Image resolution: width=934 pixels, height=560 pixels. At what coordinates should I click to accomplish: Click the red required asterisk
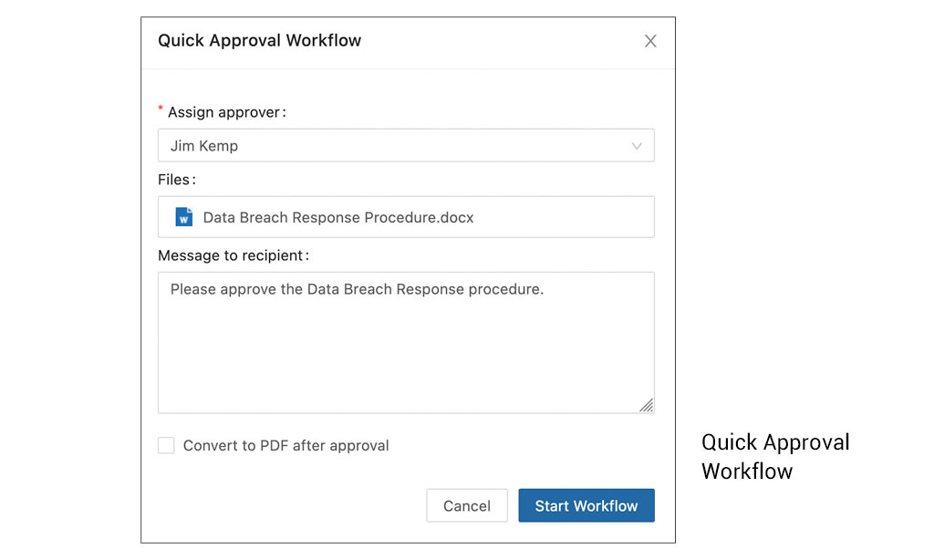161,109
